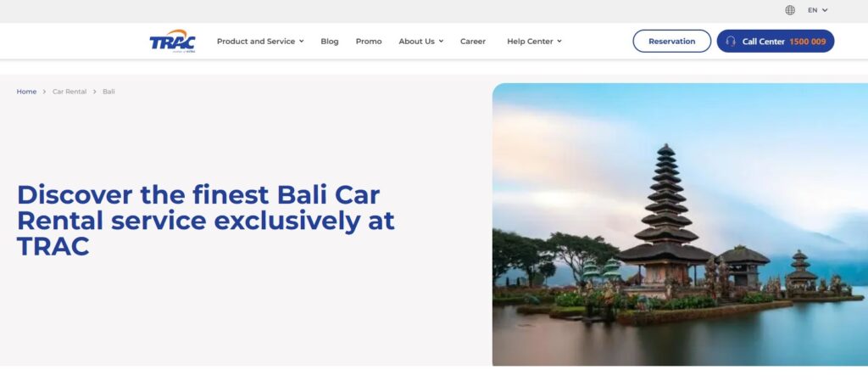Go to the Blog page
This screenshot has height=387, width=868.
[x=330, y=41]
